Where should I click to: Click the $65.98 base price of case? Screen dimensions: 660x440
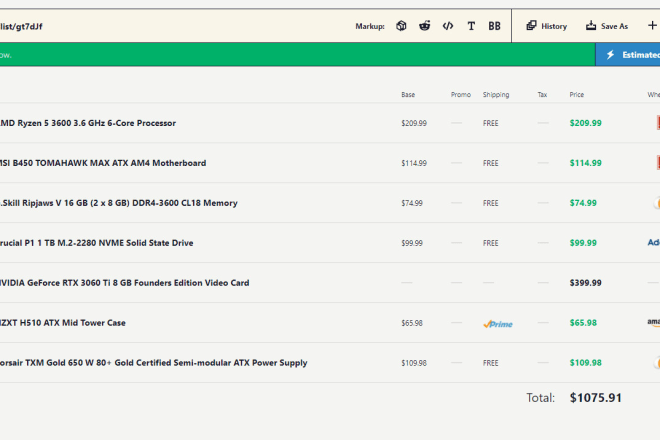click(x=412, y=323)
